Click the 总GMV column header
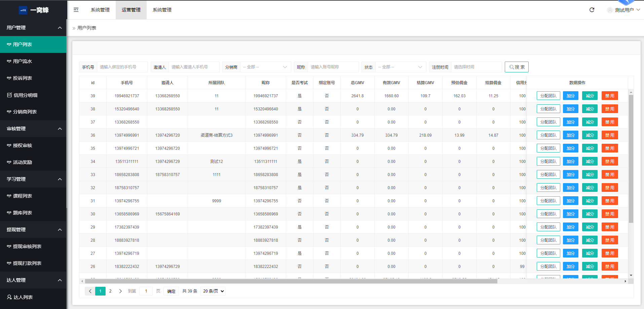Screen dimensions: 644x309 [357, 83]
